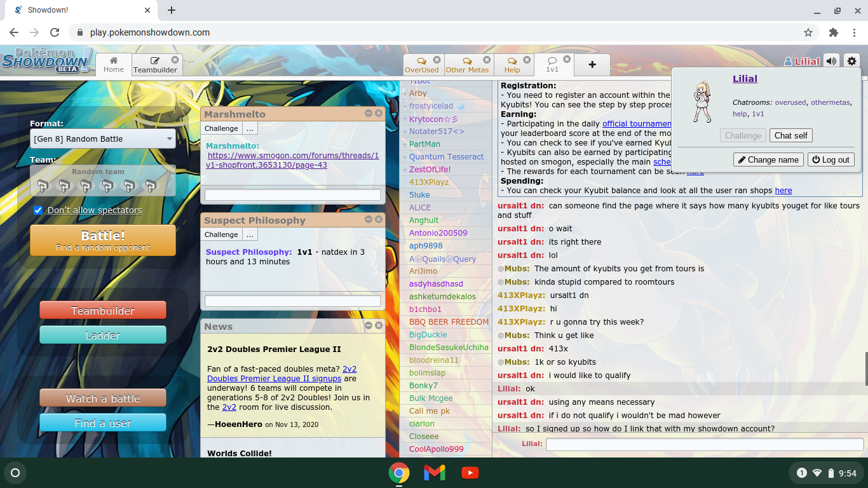This screenshot has width=868, height=488.
Task: Close the Marshmelto PM window
Action: (x=379, y=113)
